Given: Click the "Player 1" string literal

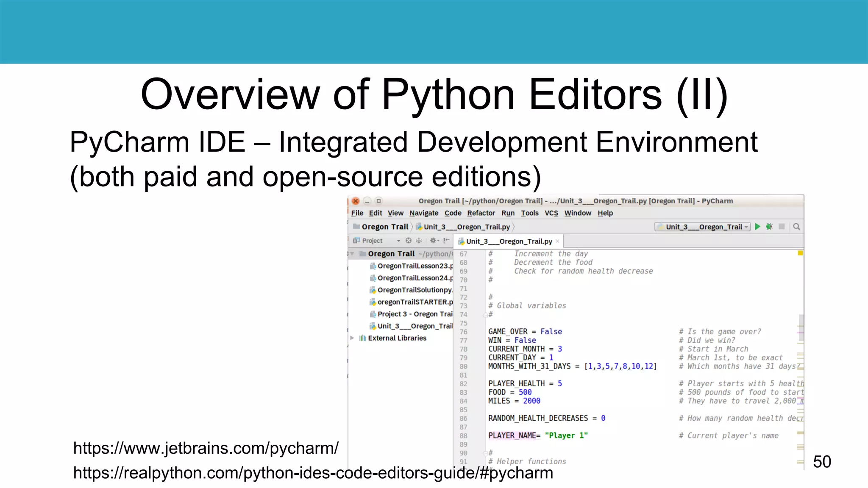Looking at the screenshot, I should 566,435.
